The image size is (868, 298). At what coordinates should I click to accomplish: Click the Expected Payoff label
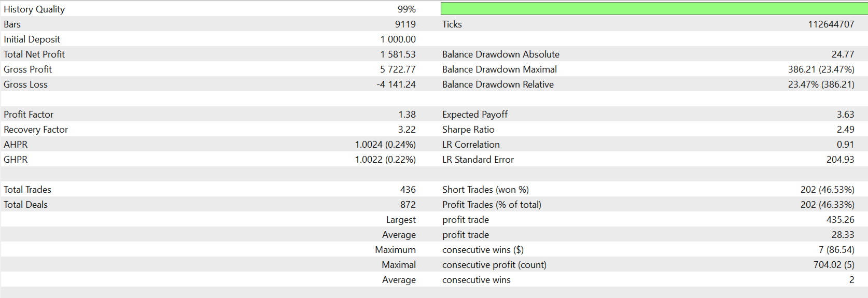tap(475, 115)
